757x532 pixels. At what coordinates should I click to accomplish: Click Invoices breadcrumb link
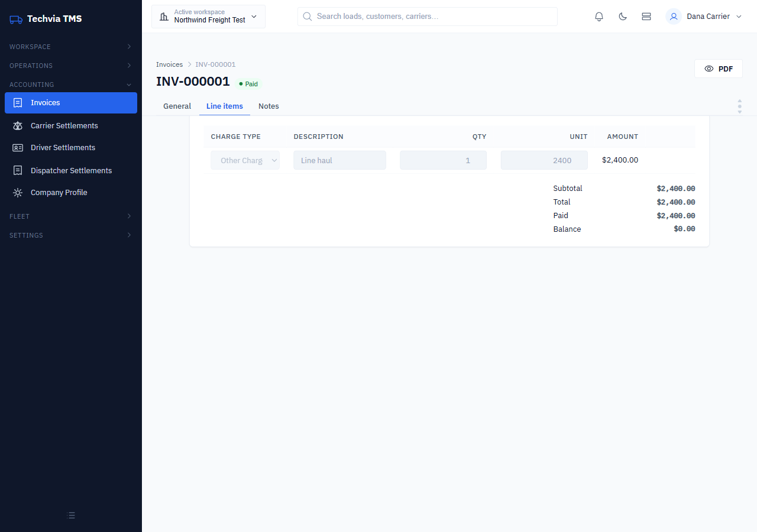tap(169, 64)
